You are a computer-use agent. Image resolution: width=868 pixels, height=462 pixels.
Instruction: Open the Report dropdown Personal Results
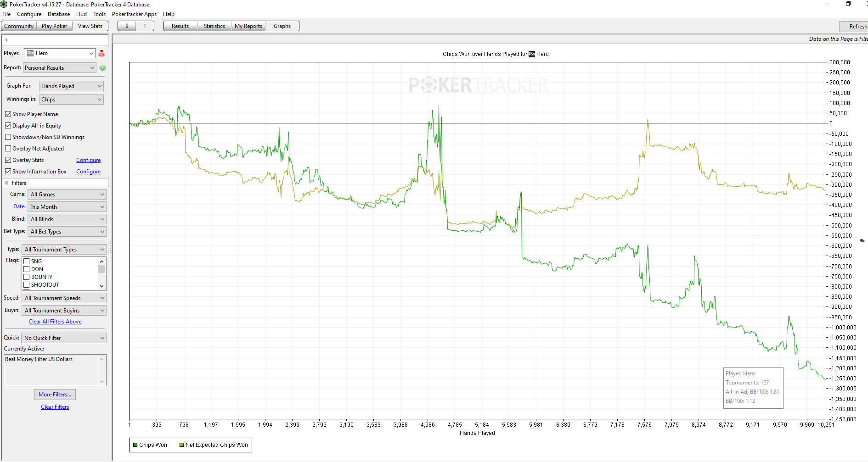click(x=60, y=68)
